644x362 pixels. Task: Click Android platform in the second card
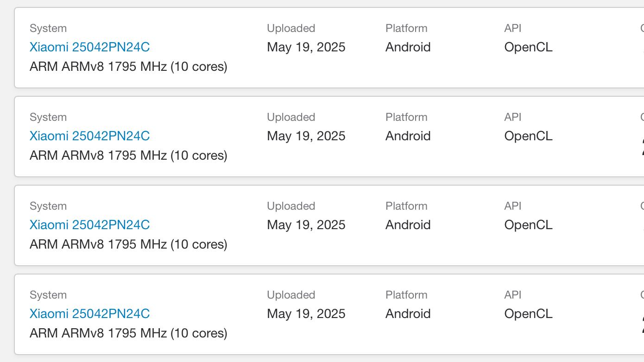[408, 136]
